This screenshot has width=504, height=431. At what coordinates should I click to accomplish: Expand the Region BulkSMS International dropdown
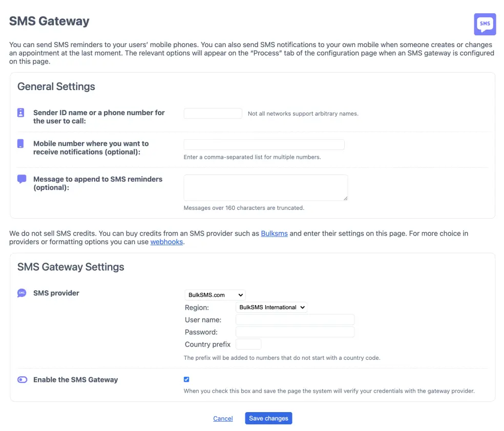pos(271,307)
